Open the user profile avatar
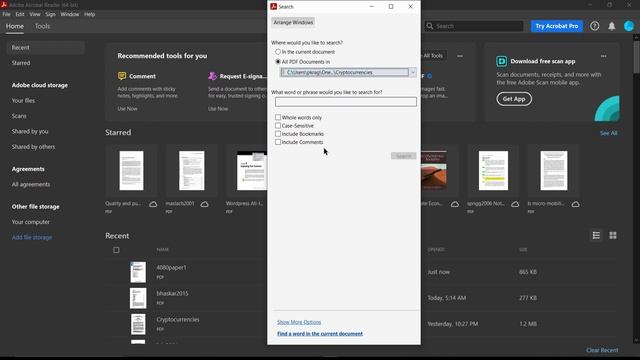Image resolution: width=640 pixels, height=360 pixels. 629,26
